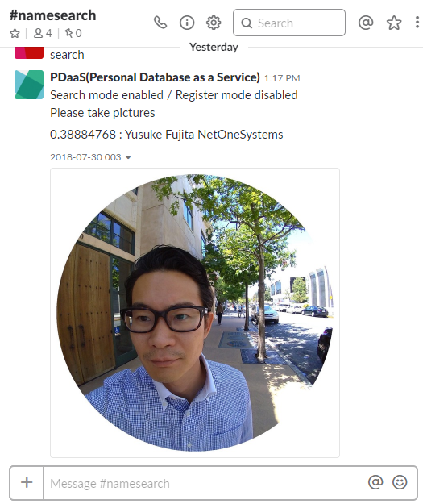Open the emoji picker smiley
The width and height of the screenshot is (423, 504).
click(400, 482)
